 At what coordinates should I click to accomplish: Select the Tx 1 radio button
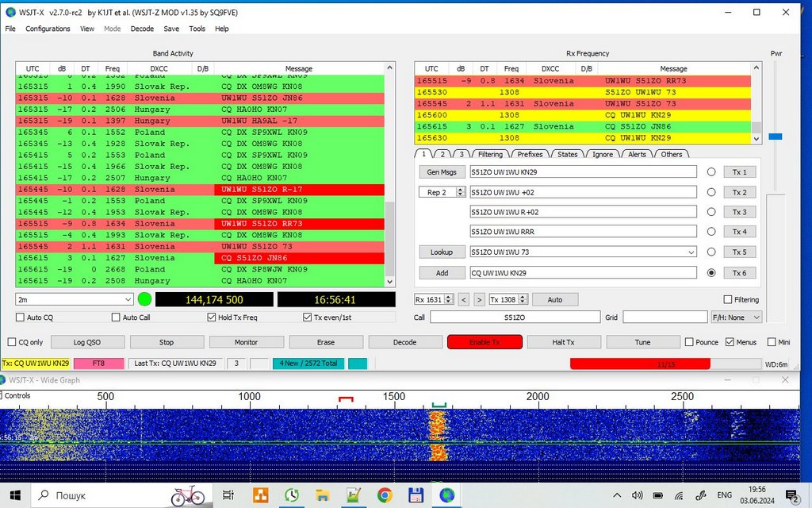[711, 172]
